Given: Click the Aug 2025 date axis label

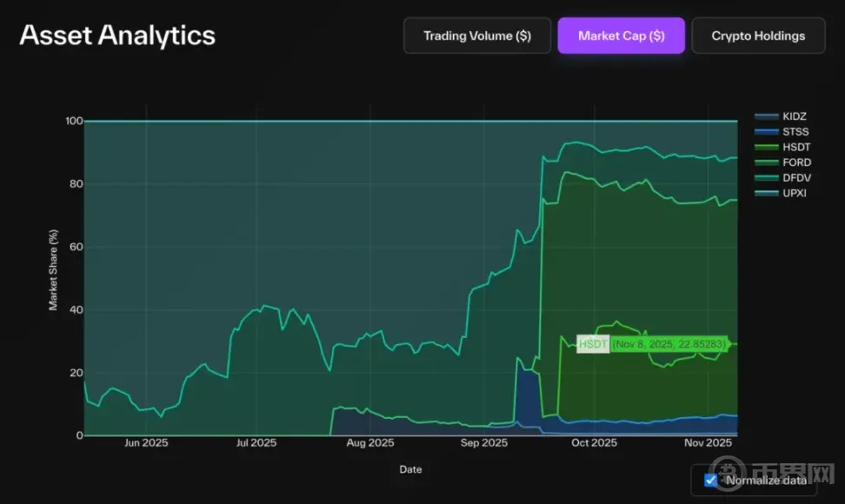Looking at the screenshot, I should 369,443.
